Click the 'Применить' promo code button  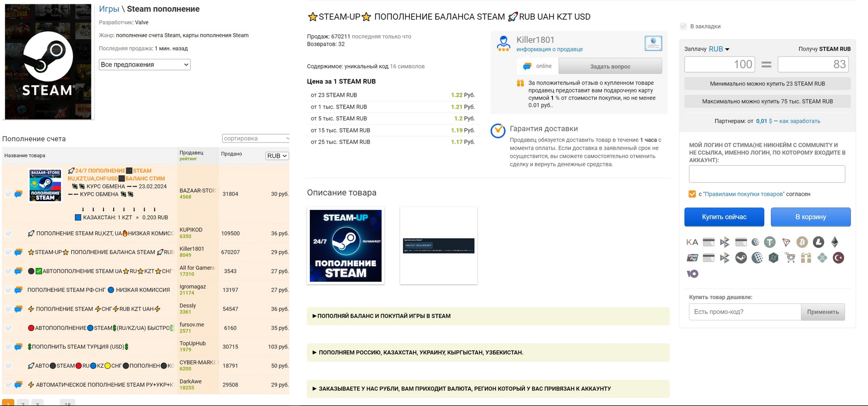tap(823, 312)
